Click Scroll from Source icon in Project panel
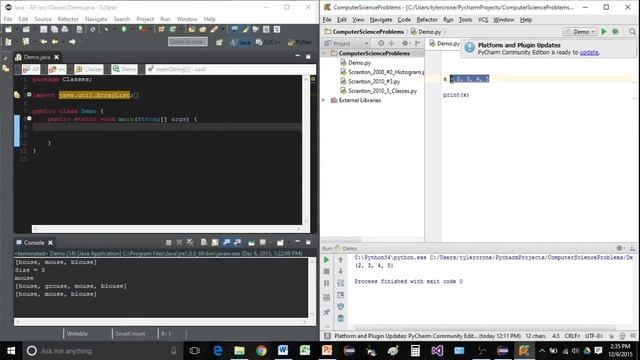The width and height of the screenshot is (640, 360). point(381,43)
